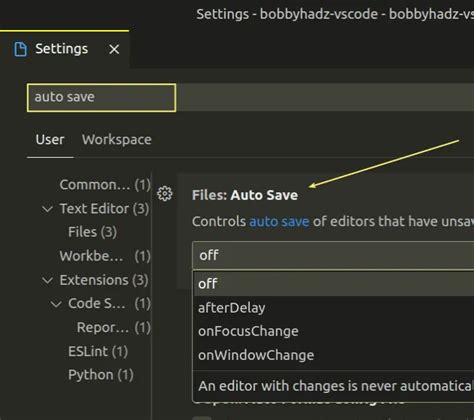The width and height of the screenshot is (474, 420).
Task: Click the Auto Save dropdown showing off
Action: click(x=333, y=255)
